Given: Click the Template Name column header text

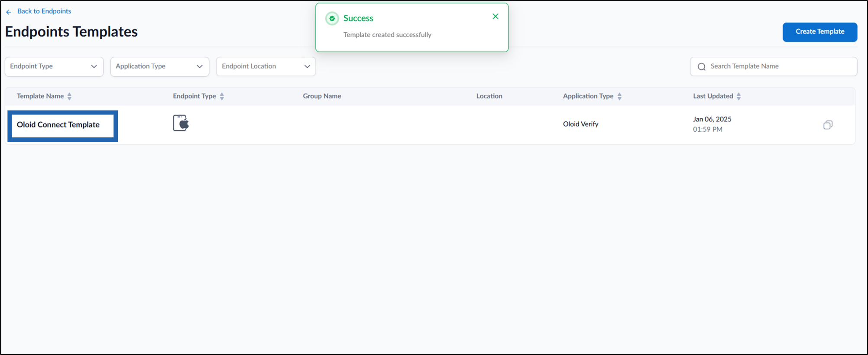Looking at the screenshot, I should click(x=40, y=96).
